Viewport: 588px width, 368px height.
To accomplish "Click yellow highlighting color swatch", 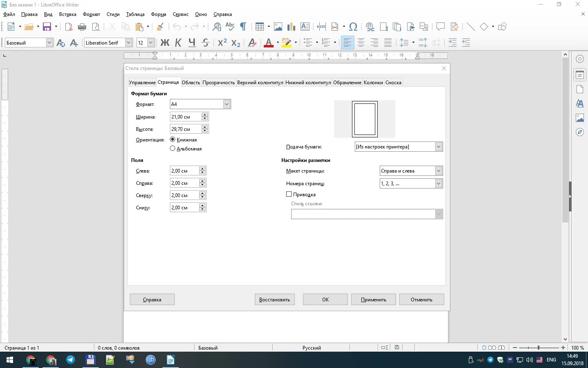I will point(287,43).
